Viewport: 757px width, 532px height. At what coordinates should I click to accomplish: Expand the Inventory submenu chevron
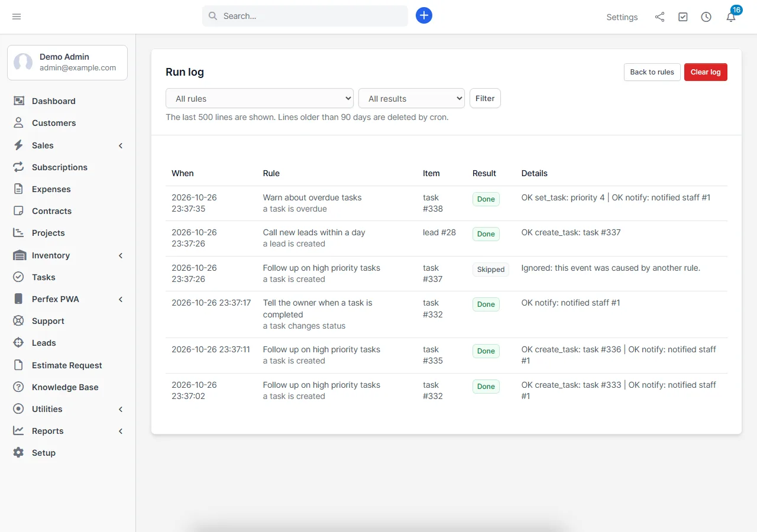coord(121,255)
